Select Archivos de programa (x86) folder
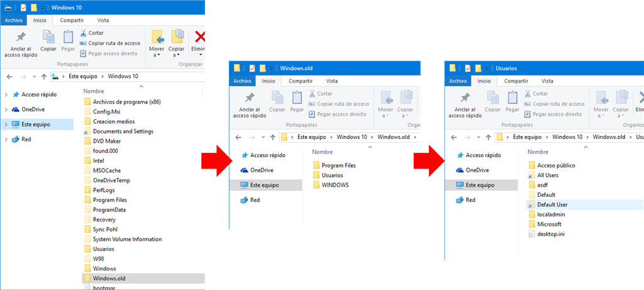The image size is (644, 290). coord(122,102)
